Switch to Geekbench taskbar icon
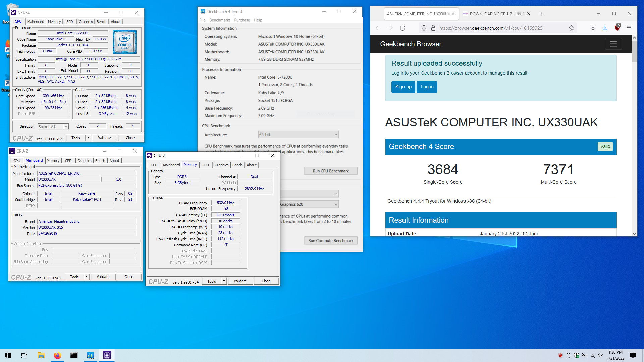Viewport: 644px width, 362px height. 90,355
